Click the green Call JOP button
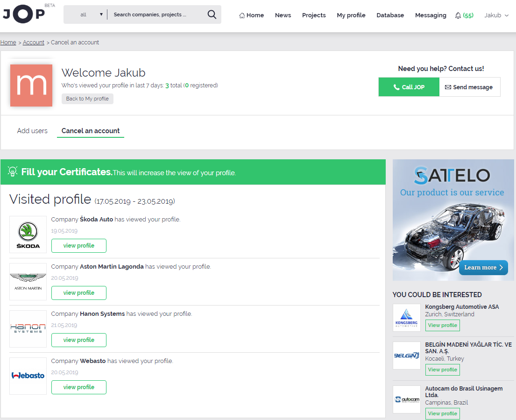 click(409, 87)
